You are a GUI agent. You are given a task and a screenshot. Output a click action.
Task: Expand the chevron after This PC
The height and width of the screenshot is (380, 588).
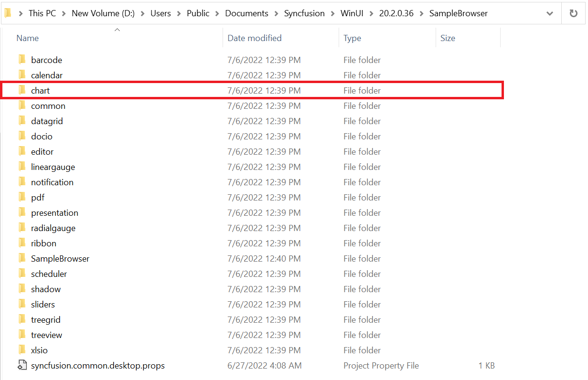coord(64,13)
